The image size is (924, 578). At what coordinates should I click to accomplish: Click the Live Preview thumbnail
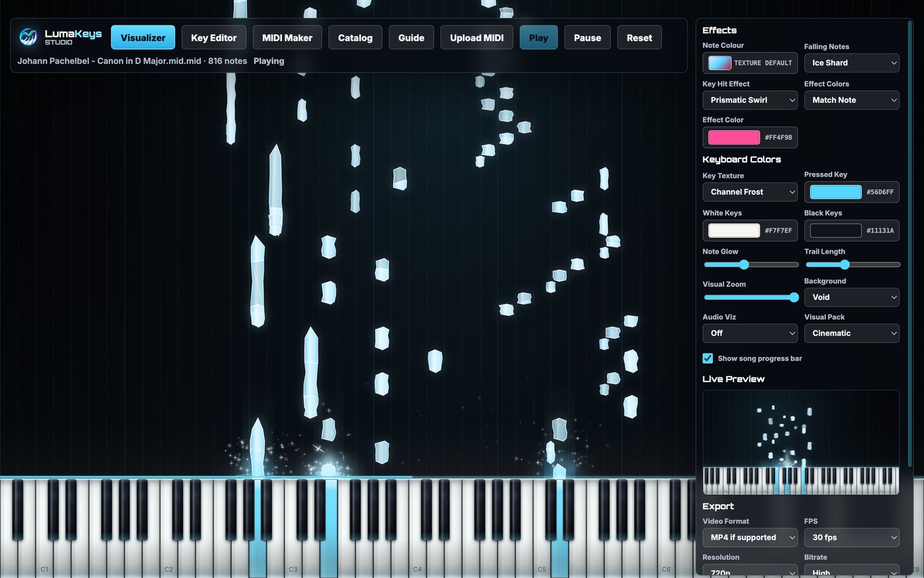point(800,442)
